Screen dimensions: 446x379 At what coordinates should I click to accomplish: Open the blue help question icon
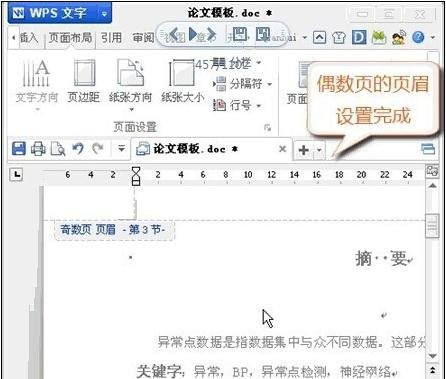pyautogui.click(x=418, y=37)
